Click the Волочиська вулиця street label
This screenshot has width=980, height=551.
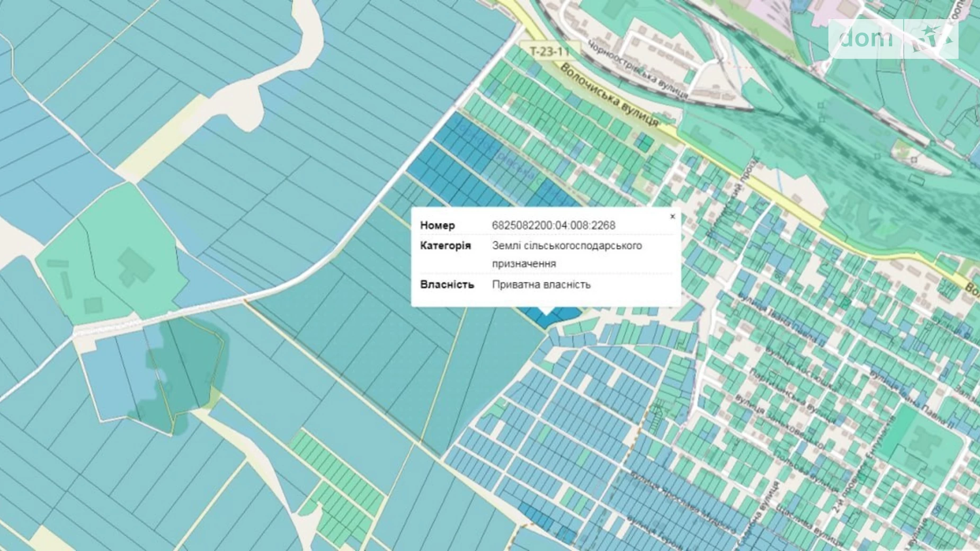[609, 95]
